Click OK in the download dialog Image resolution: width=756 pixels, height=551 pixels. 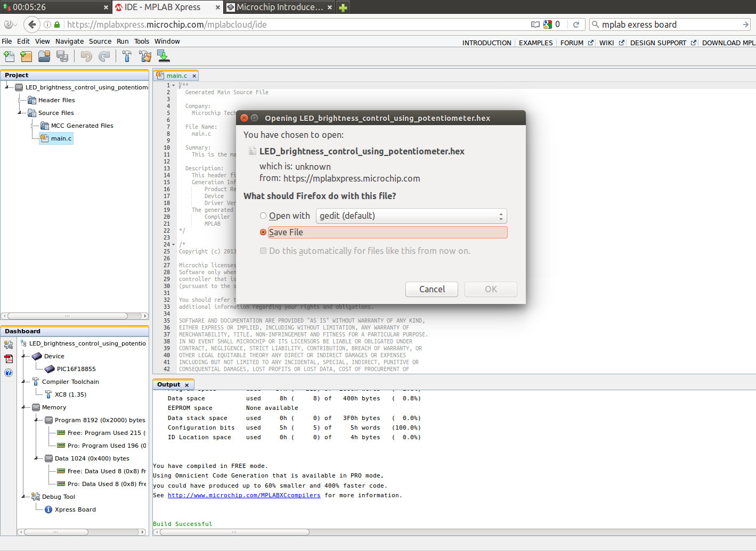(491, 289)
